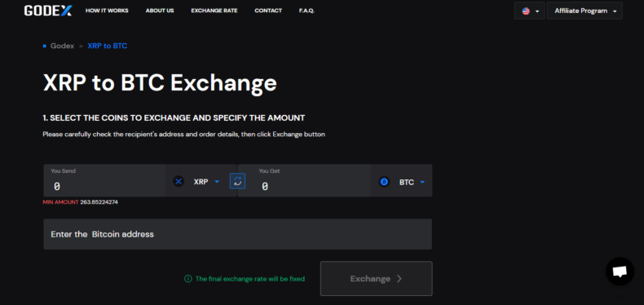The image size is (644, 305).
Task: Click the Bitcoin coin icon
Action: [x=384, y=182]
